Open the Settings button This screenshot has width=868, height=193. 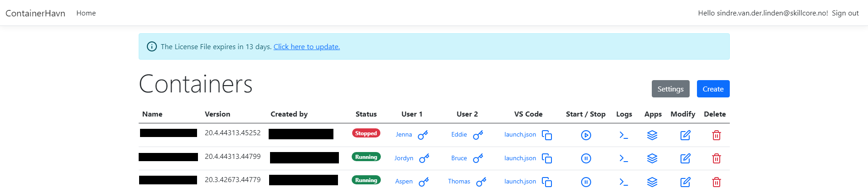pyautogui.click(x=670, y=89)
